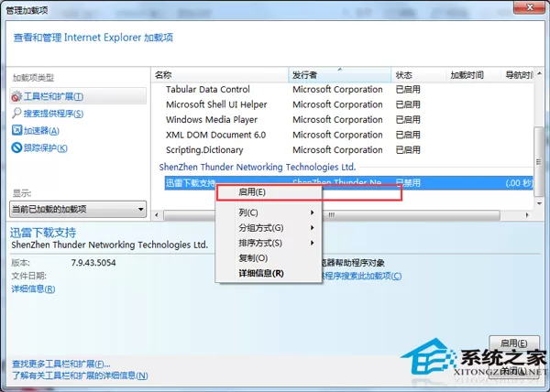Close the 管理加载项 dialog window

click(x=530, y=7)
